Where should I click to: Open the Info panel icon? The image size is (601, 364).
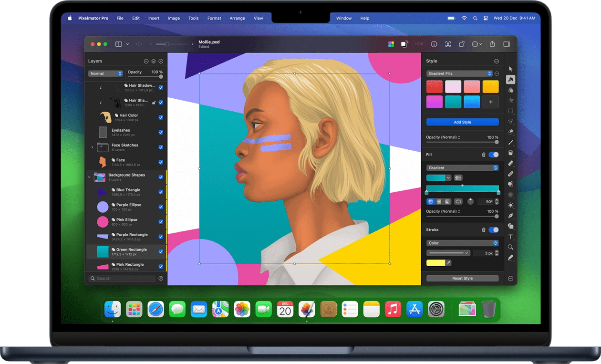coord(434,44)
